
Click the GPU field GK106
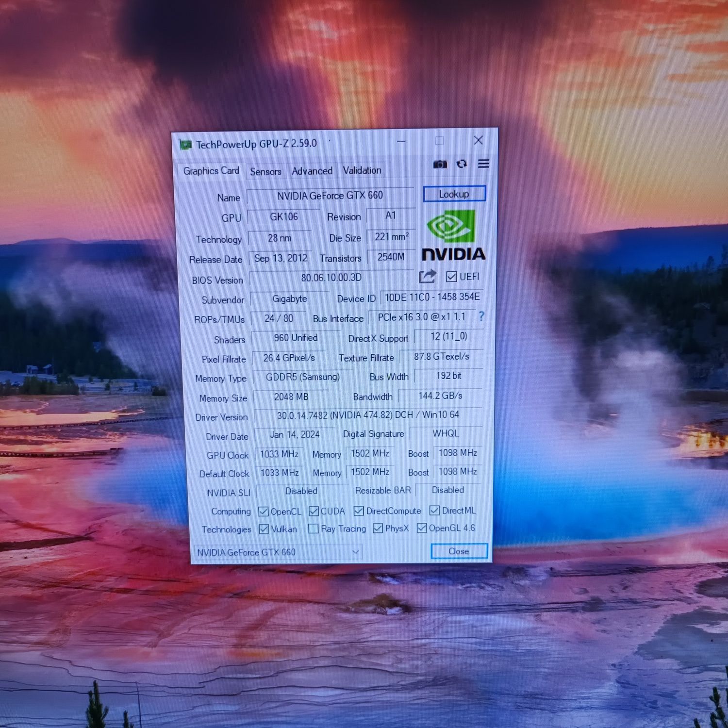[284, 217]
